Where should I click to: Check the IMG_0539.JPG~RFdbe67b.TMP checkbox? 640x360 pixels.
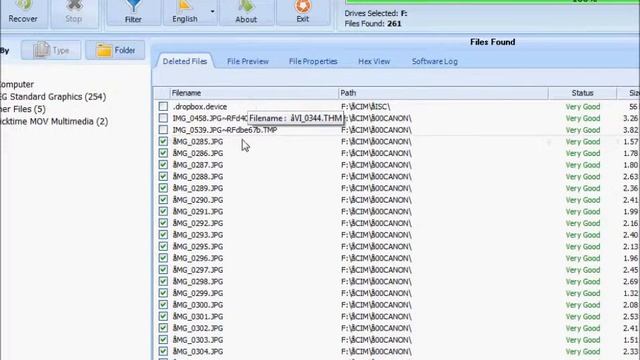163,130
